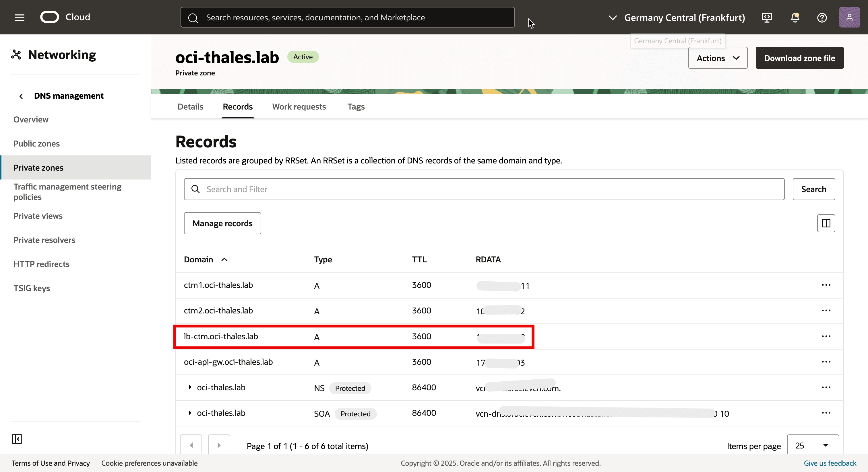Open the Cloud Shell developer tools icon
This screenshot has height=472, width=868.
coord(767,17)
